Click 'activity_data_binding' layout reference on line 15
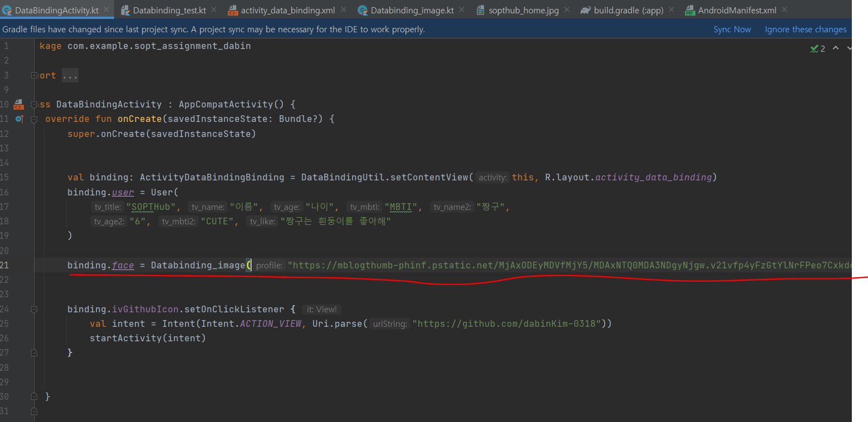 [x=653, y=178]
